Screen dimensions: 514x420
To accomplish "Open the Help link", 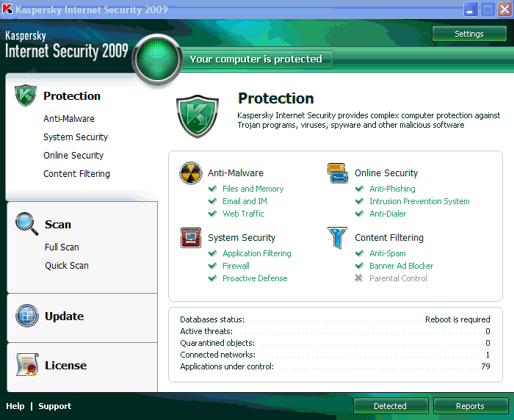I will coord(15,406).
